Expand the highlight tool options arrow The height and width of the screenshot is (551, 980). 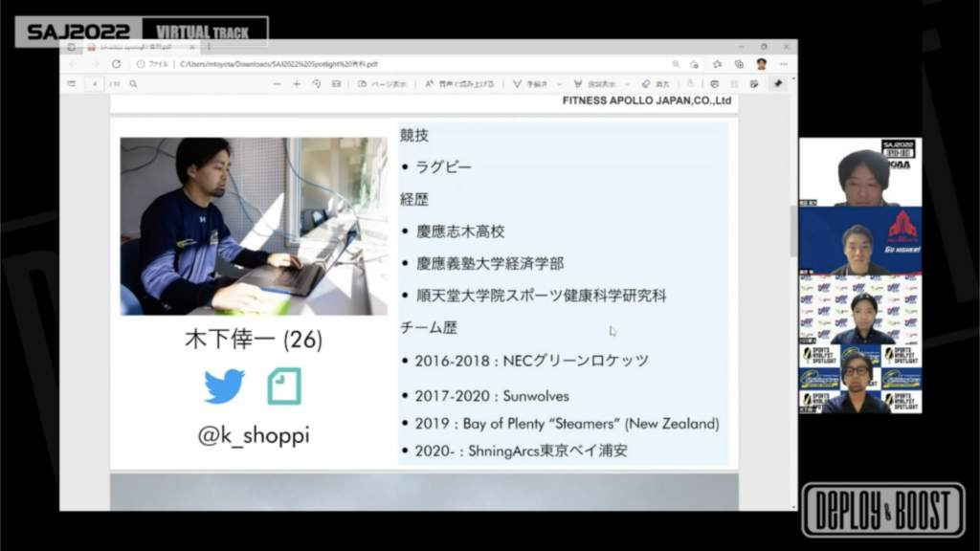(627, 84)
